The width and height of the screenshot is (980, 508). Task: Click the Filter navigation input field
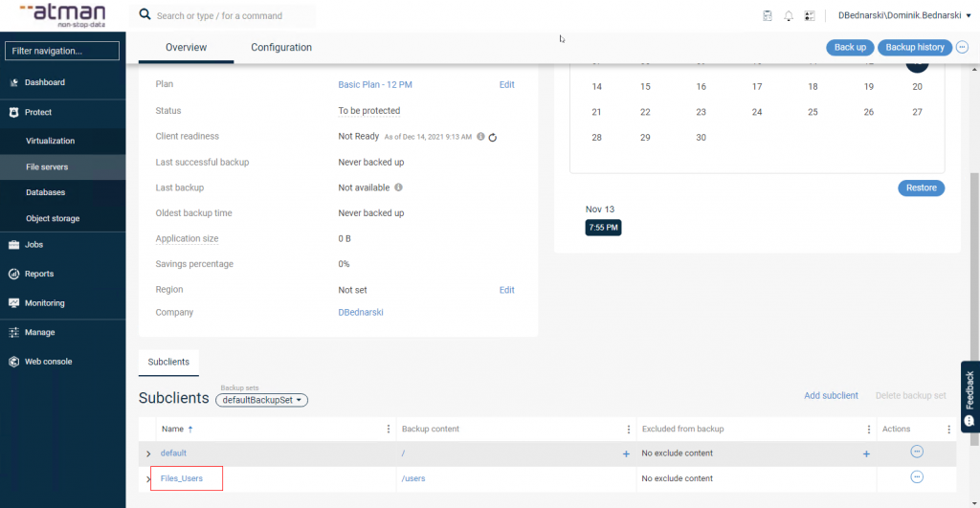point(63,51)
